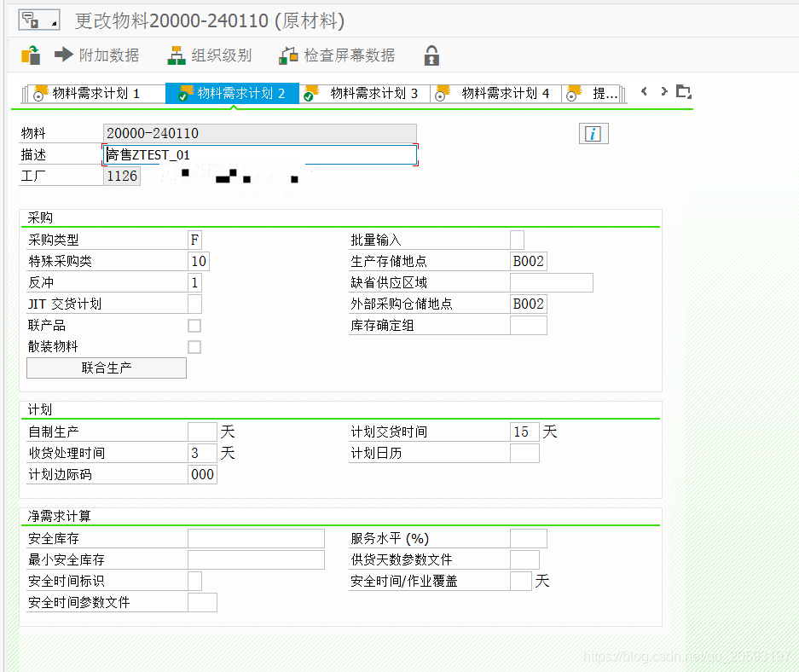Open the menu icon beside the title

(x=38, y=20)
